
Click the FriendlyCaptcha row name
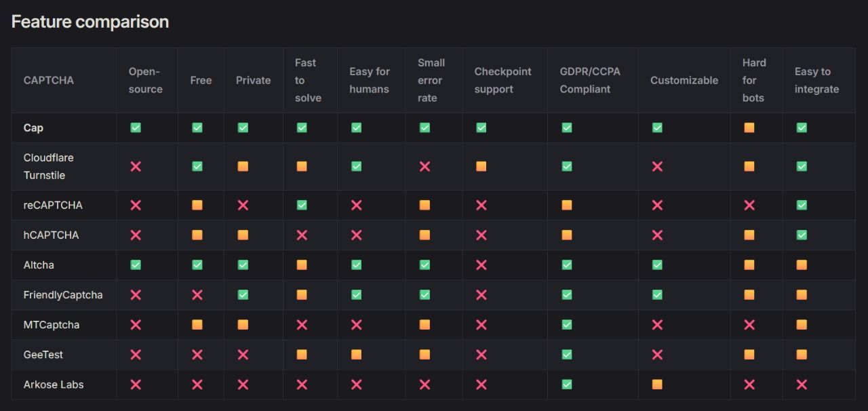[x=63, y=294]
